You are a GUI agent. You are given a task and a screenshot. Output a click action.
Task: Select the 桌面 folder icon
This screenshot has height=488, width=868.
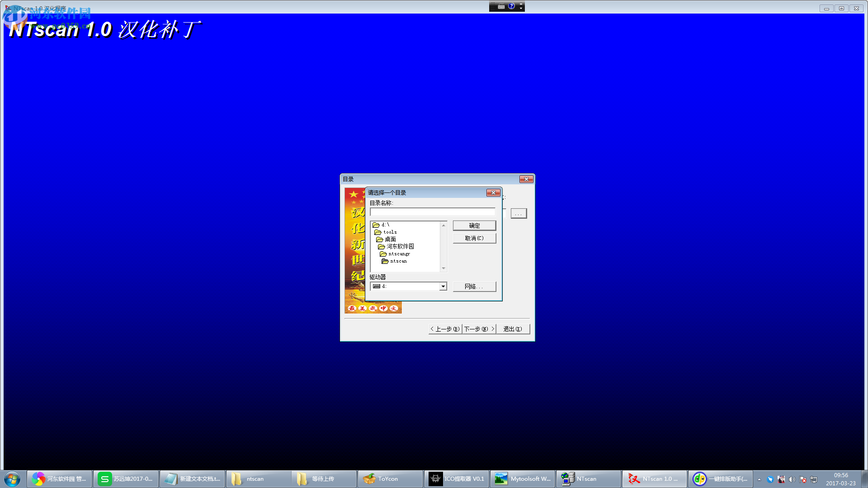[x=380, y=239]
